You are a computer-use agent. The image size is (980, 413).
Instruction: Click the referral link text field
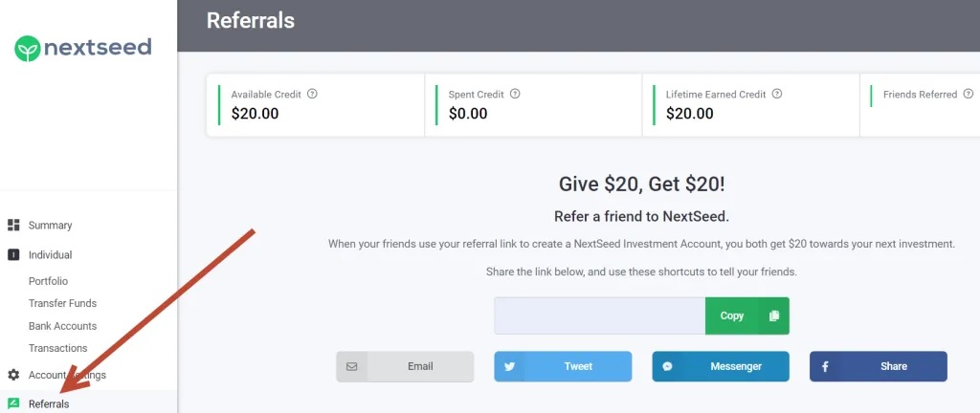tap(600, 315)
